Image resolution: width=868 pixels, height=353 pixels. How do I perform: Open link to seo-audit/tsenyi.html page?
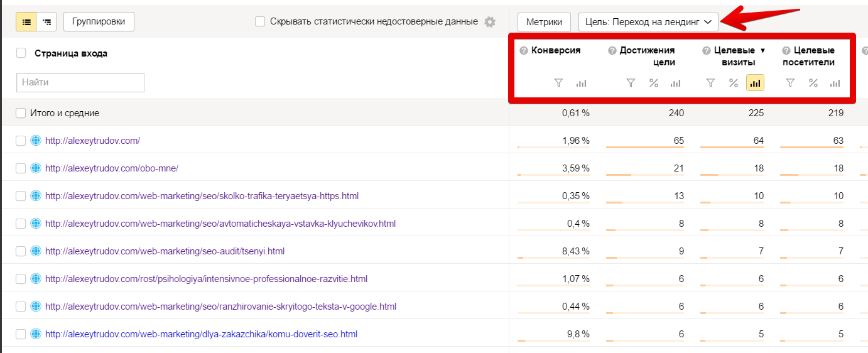(165, 251)
